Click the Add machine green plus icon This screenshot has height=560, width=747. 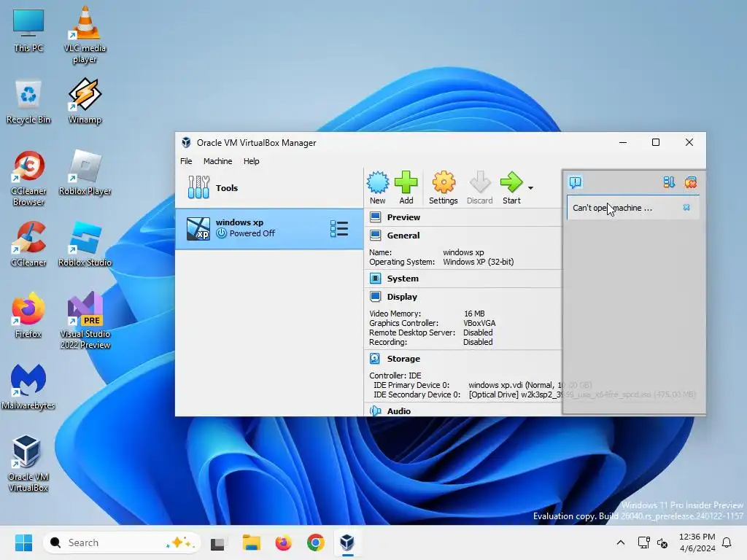(406, 182)
